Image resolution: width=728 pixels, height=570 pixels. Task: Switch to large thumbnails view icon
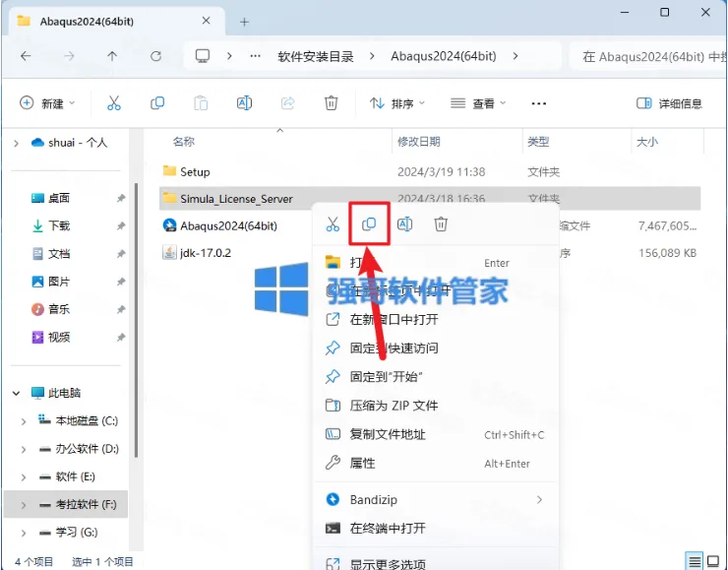(712, 561)
